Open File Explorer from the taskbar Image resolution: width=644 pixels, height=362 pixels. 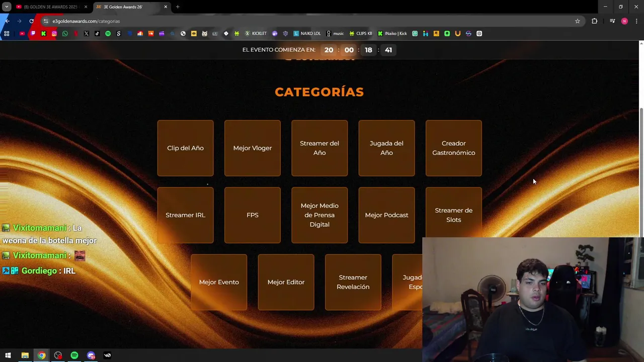pos(25,355)
